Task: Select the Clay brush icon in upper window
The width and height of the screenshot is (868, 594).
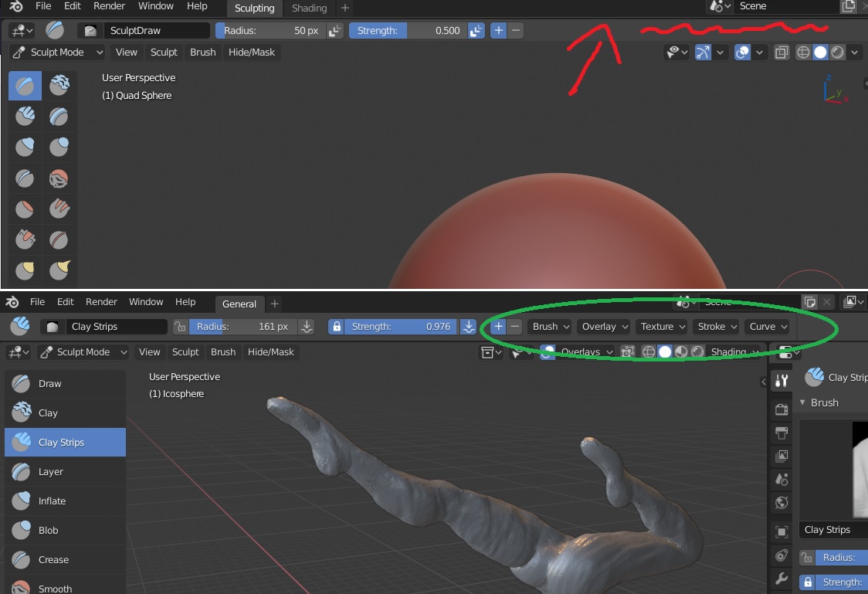Action: click(x=59, y=85)
